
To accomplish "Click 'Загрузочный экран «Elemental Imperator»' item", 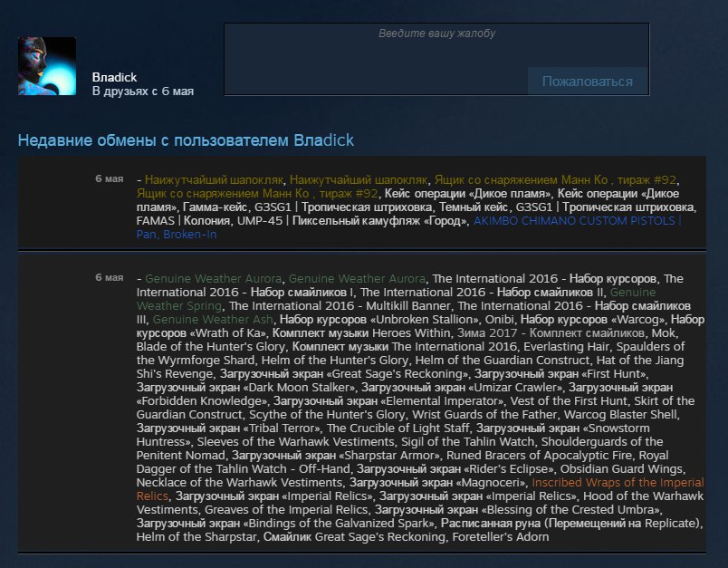I will (x=388, y=400).
